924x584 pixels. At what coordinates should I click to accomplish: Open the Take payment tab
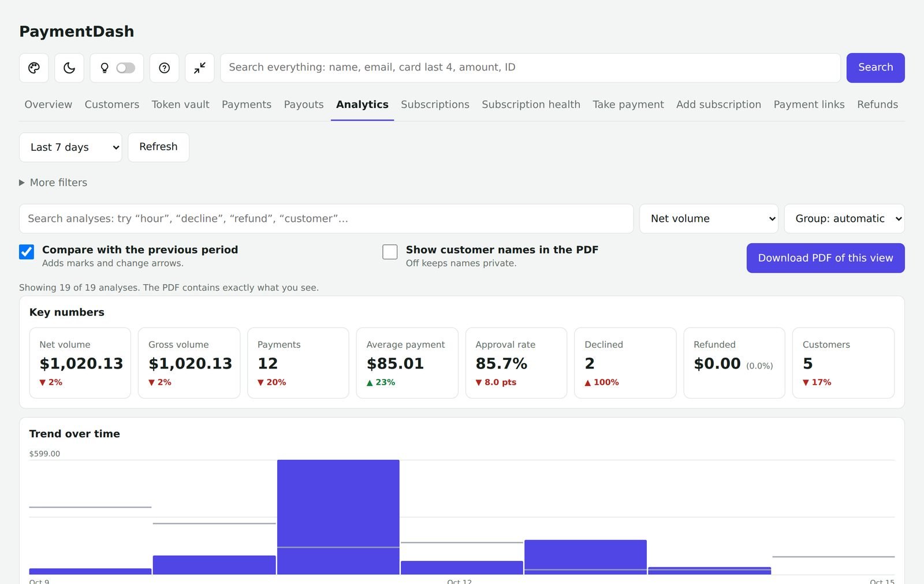tap(628, 105)
